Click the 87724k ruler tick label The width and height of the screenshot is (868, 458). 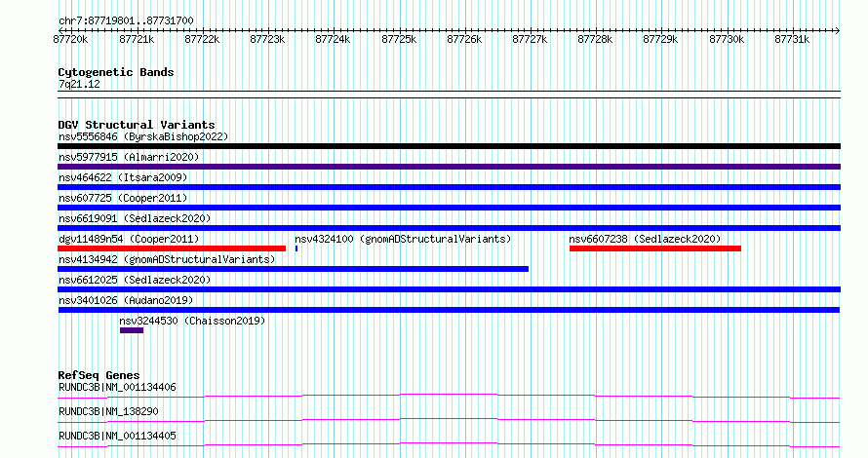[333, 39]
